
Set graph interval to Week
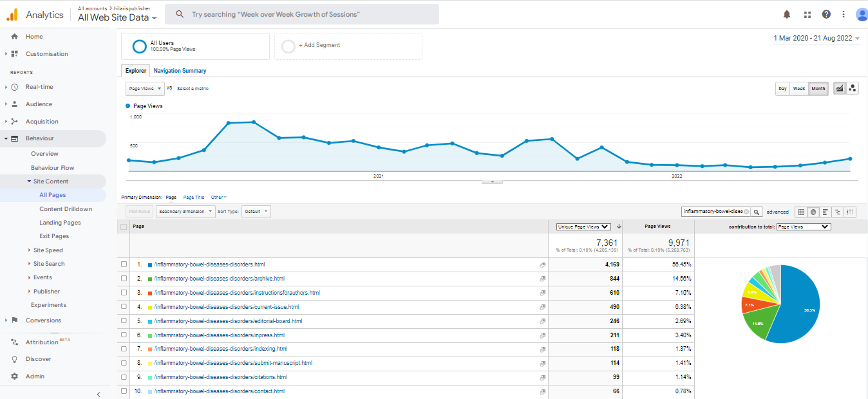pos(799,89)
